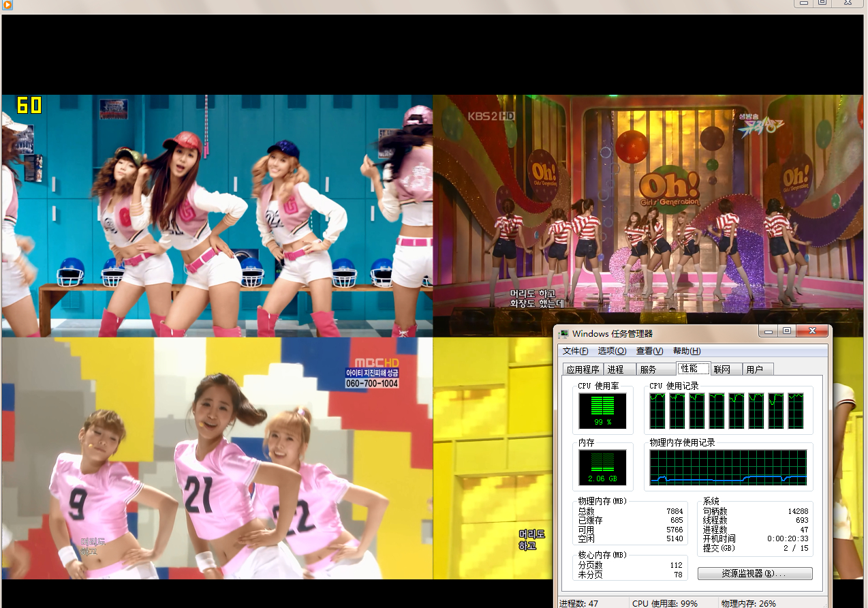Click the 物理内存使用记录 history graph
This screenshot has height=608, width=868.
(728, 468)
